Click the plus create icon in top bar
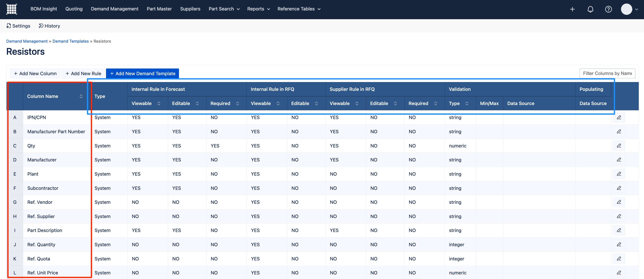644x279 pixels. point(572,9)
